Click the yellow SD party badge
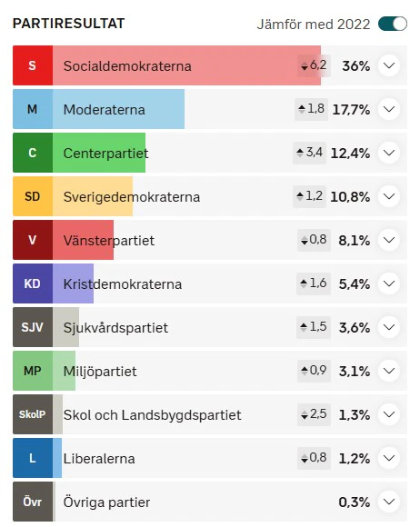The height and width of the screenshot is (527, 420). [33, 196]
